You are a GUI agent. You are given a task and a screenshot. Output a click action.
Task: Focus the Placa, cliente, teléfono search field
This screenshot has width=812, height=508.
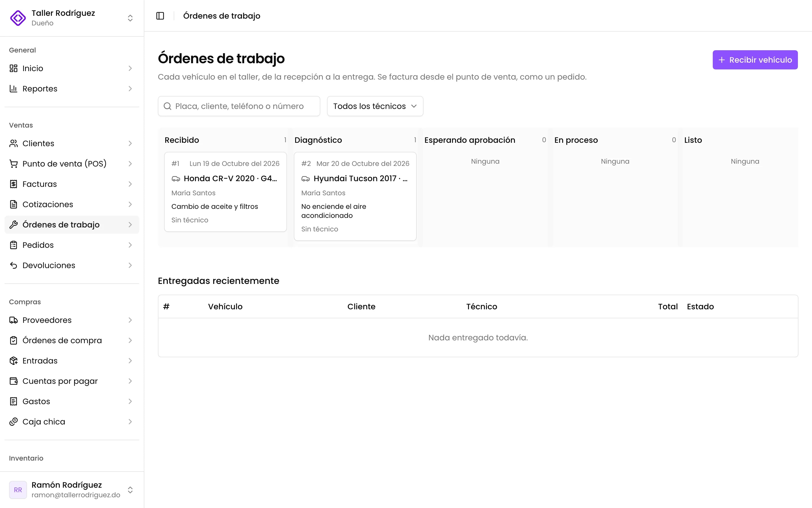[x=239, y=106]
